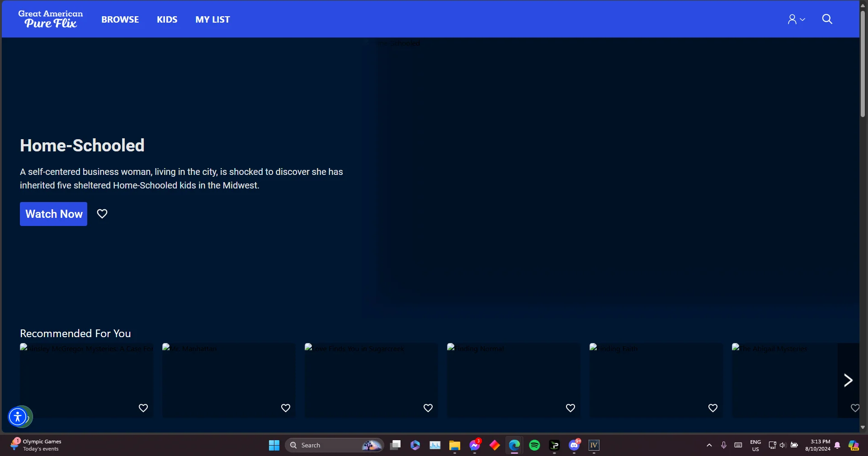Image resolution: width=868 pixels, height=456 pixels.
Task: Open the user account profile menu
Action: point(796,19)
